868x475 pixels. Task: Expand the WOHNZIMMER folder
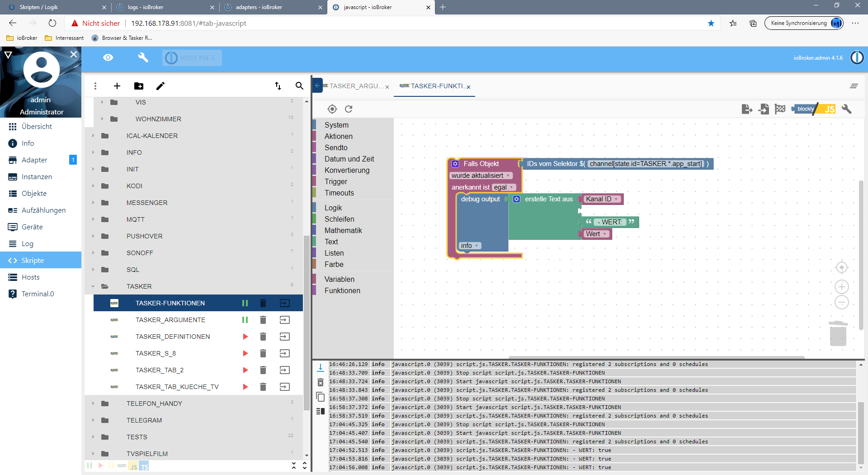(102, 119)
